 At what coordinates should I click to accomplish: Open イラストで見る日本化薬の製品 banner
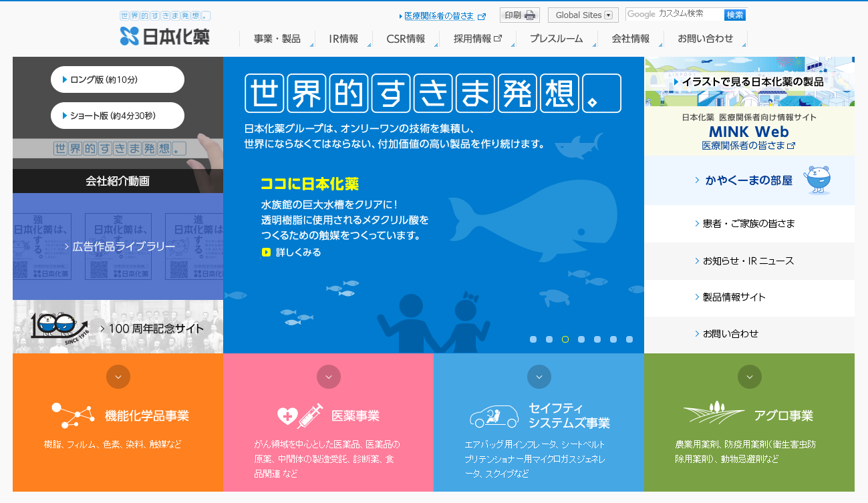(x=749, y=81)
